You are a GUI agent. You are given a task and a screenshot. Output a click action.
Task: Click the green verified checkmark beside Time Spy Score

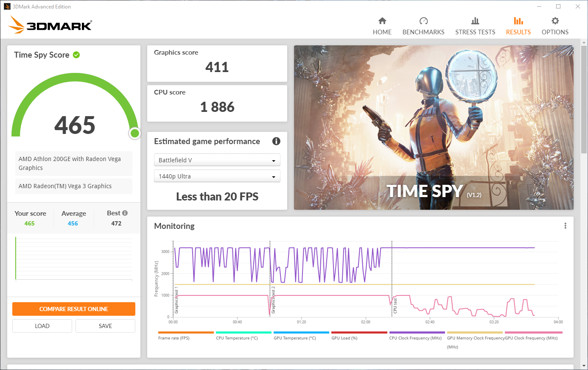point(76,54)
